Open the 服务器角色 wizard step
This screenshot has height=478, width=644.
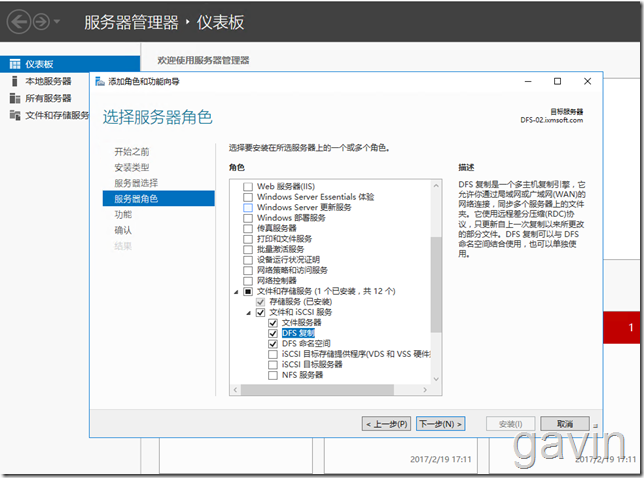159,199
